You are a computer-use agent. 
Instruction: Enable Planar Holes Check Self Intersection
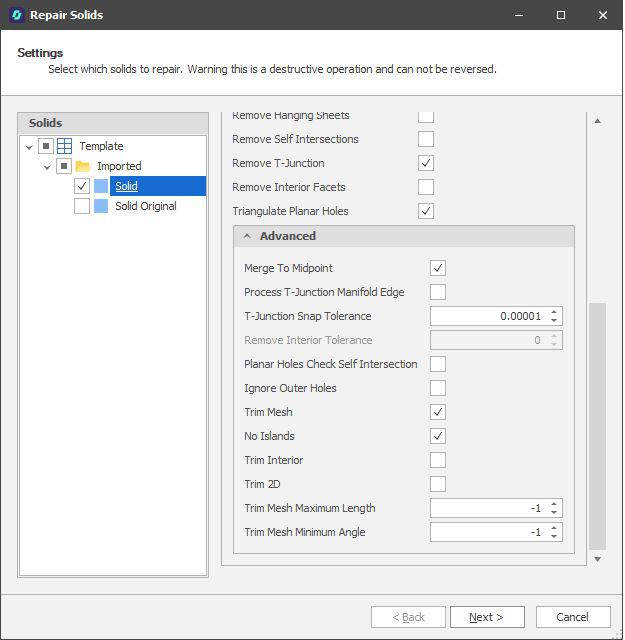(438, 364)
